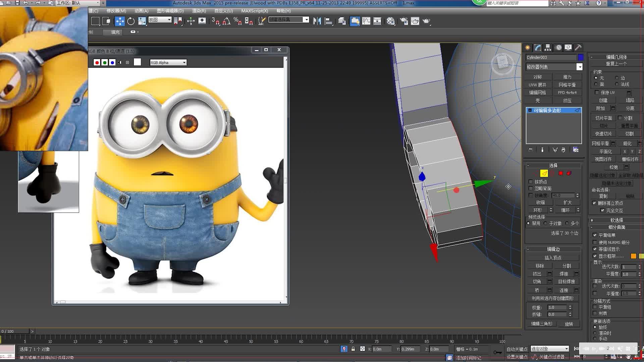
Task: Click the Cylinder003 object name field
Action: point(551,57)
